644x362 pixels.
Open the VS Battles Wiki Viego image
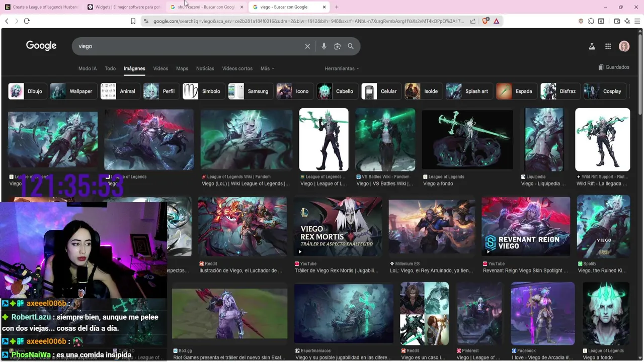pyautogui.click(x=385, y=140)
